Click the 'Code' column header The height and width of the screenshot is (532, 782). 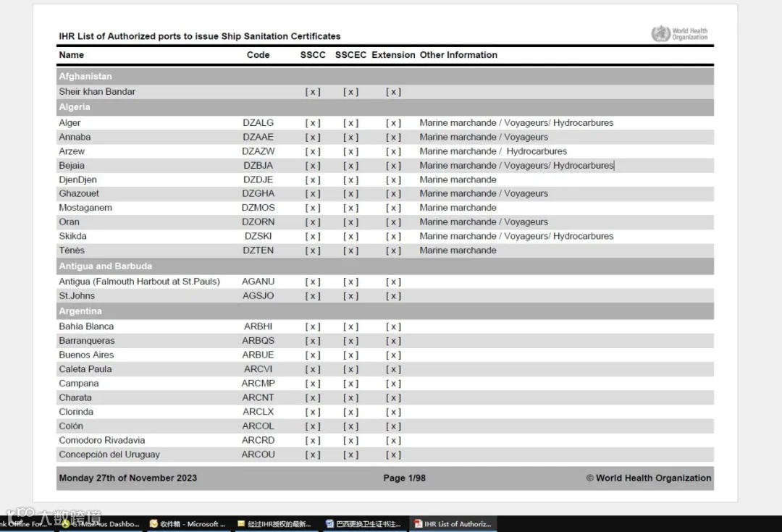point(258,55)
